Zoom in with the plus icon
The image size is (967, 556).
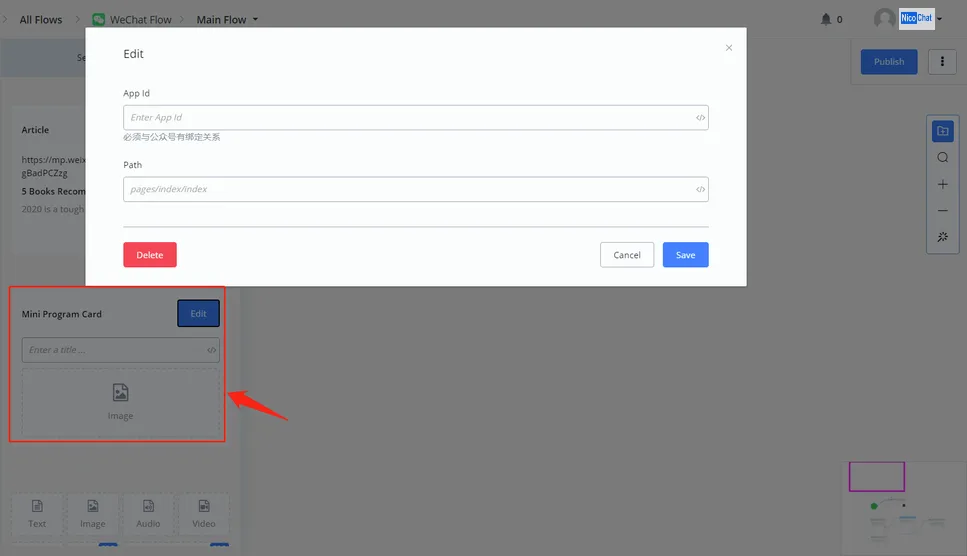(942, 184)
